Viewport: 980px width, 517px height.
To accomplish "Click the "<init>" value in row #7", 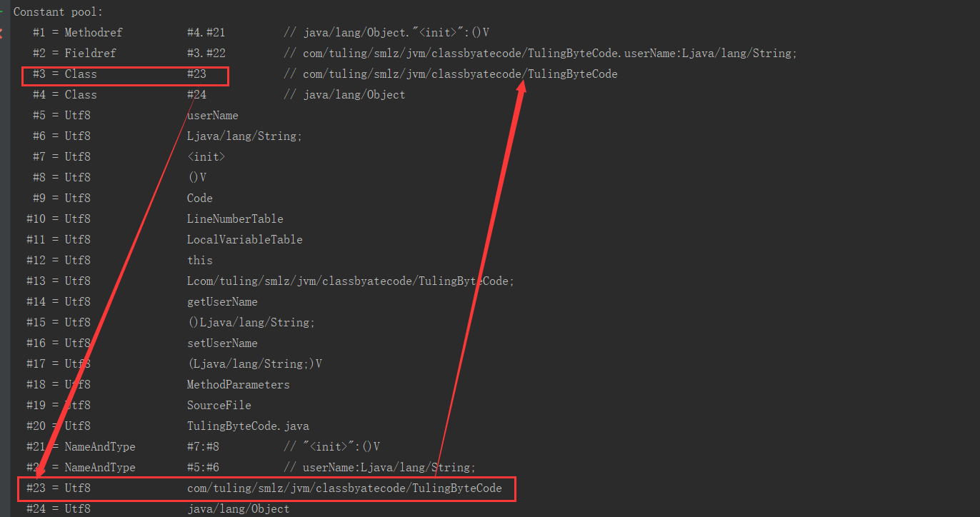I will (206, 156).
